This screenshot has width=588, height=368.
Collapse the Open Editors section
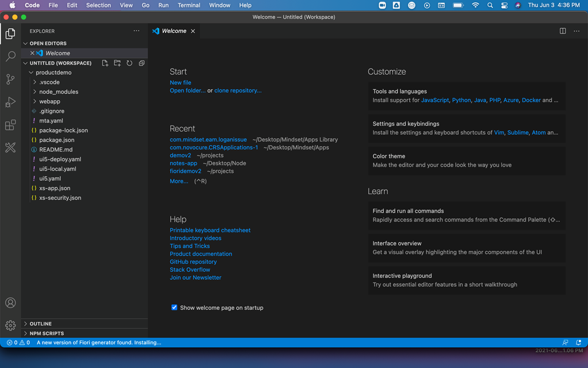25,44
